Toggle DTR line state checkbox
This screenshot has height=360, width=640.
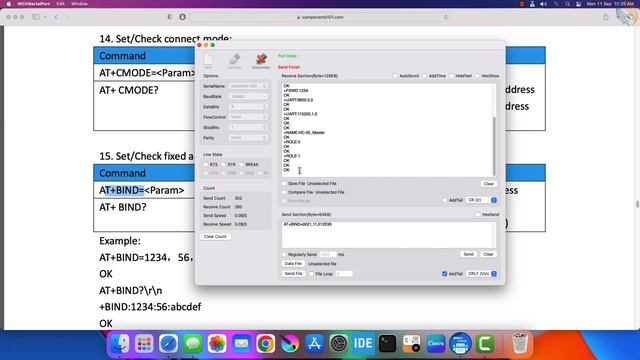223,164
